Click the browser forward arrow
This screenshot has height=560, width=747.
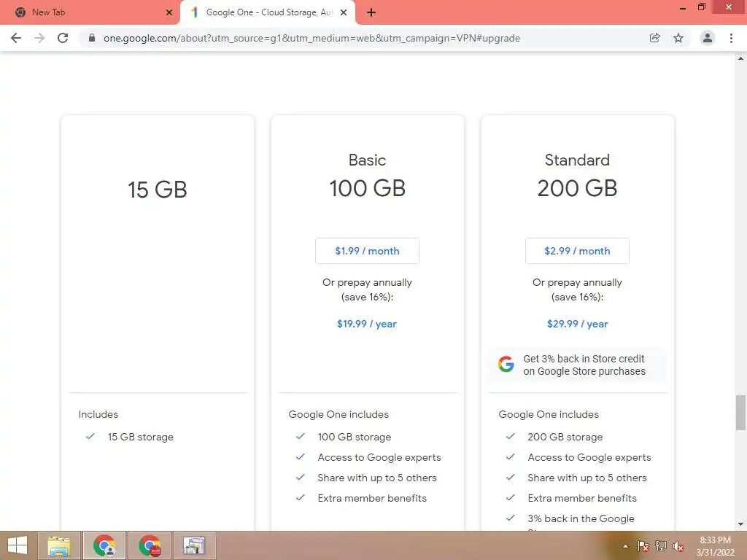point(39,38)
